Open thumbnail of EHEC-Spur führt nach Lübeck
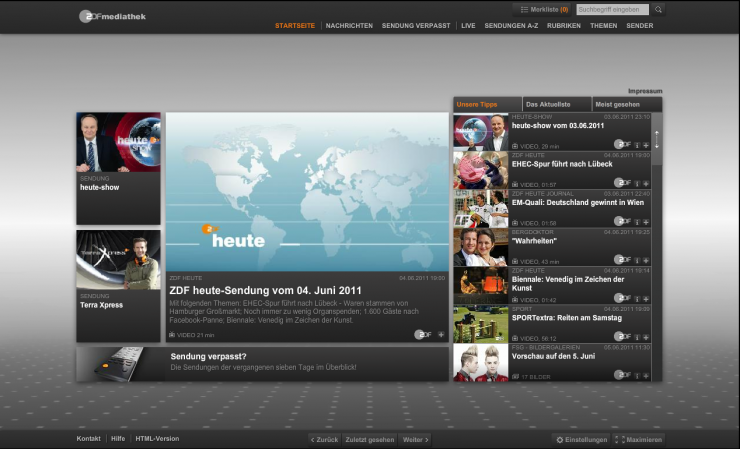 click(x=481, y=170)
